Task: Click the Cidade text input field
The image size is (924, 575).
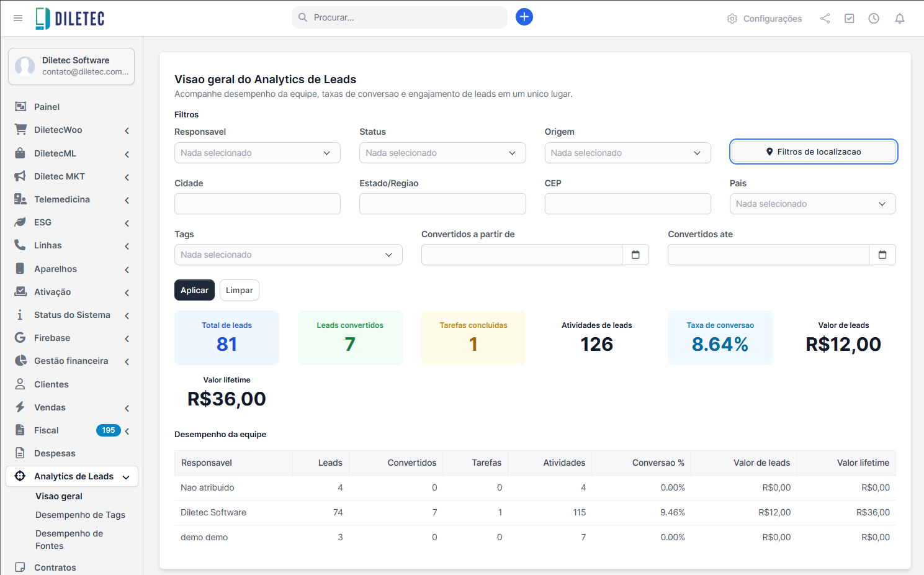Action: pyautogui.click(x=257, y=204)
